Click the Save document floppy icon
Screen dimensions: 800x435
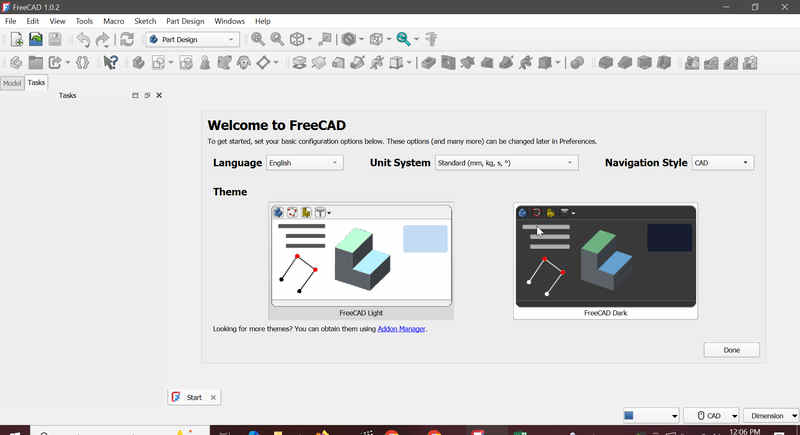tap(55, 39)
